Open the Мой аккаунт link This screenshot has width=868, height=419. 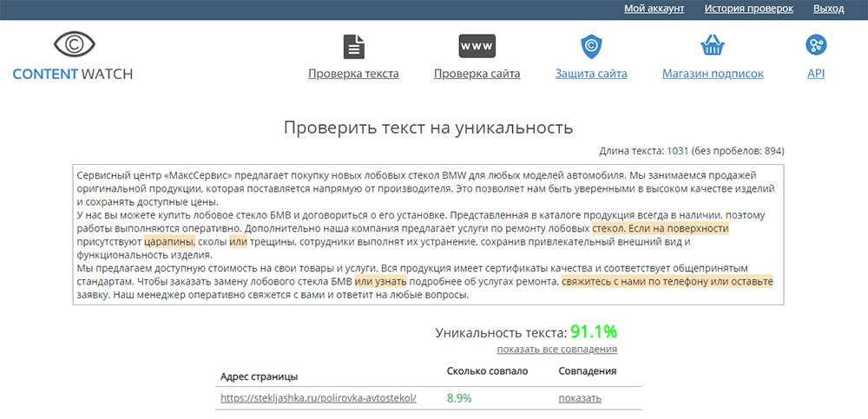(x=654, y=9)
